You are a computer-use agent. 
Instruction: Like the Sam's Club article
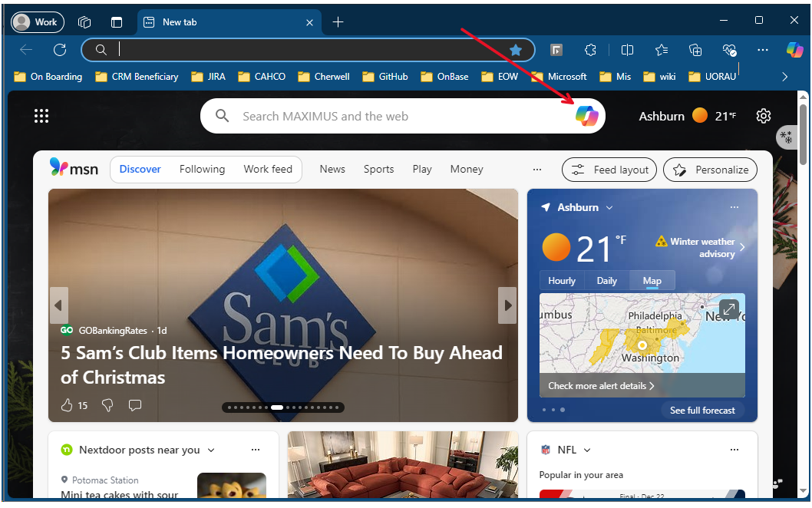click(67, 405)
